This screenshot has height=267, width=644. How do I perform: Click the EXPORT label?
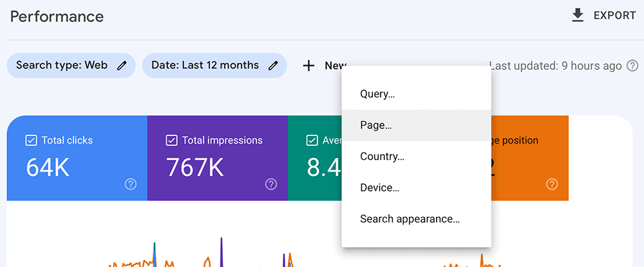(615, 15)
